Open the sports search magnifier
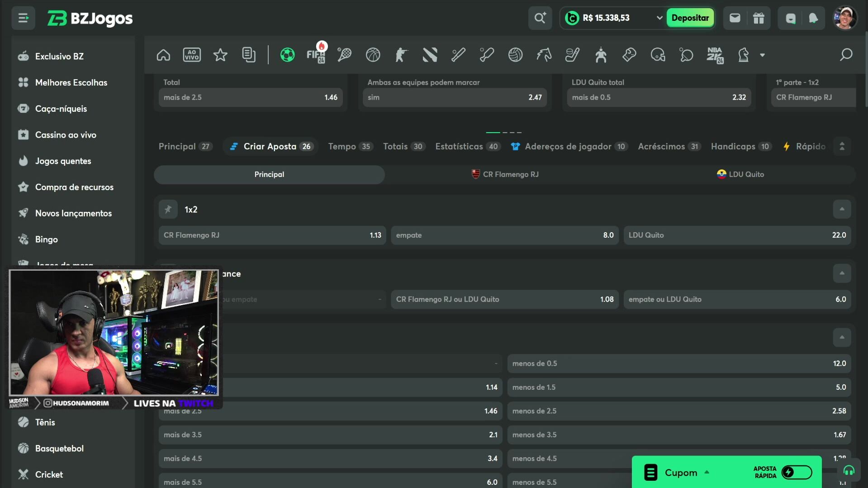This screenshot has height=488, width=868. pos(846,55)
